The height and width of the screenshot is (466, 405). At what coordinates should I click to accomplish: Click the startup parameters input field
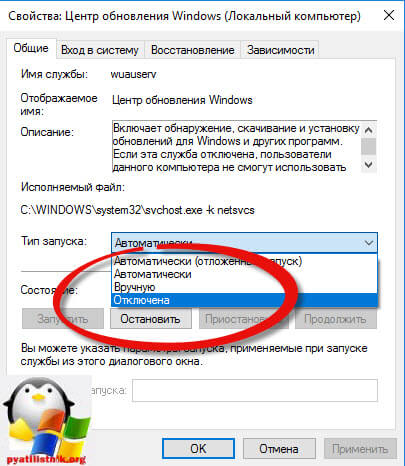255,390
